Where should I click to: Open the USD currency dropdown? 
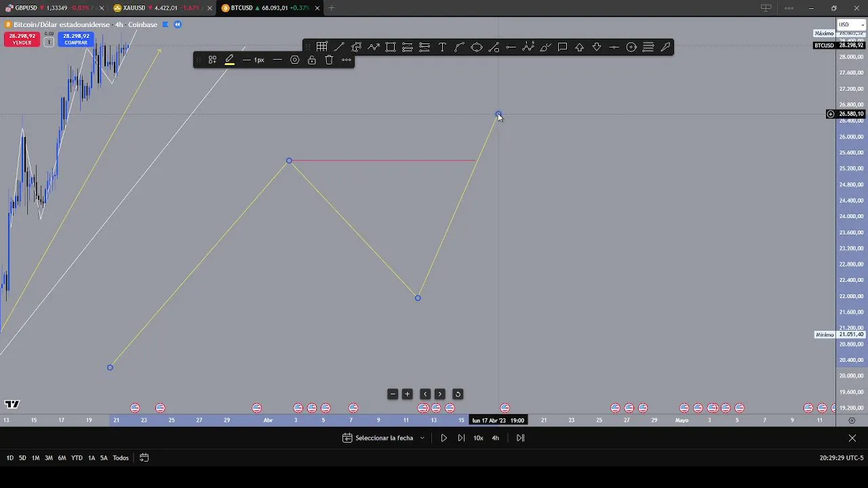pos(851,24)
